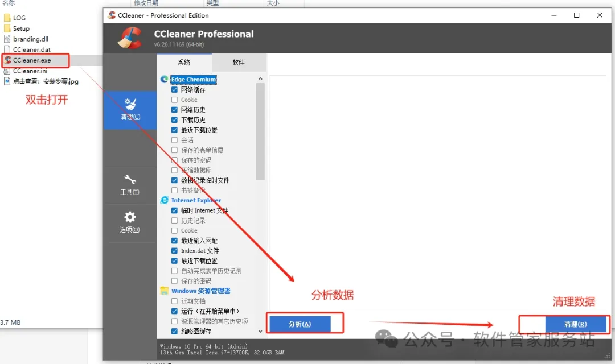Switch to the 系统 tab
The height and width of the screenshot is (364, 615).
[184, 63]
